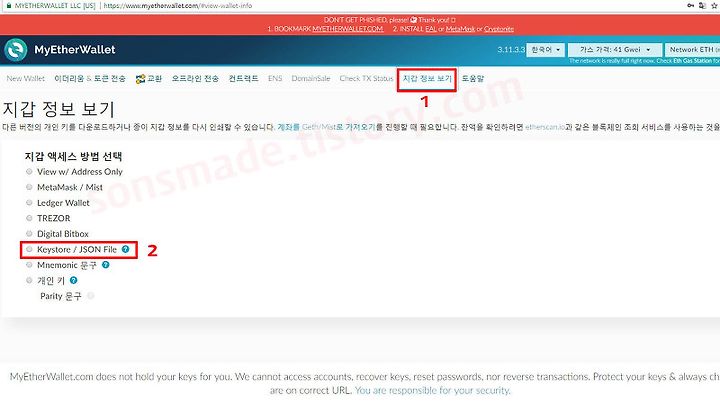The width and height of the screenshot is (720, 404).
Task: Open the etherscan.io link
Action: [x=545, y=127]
